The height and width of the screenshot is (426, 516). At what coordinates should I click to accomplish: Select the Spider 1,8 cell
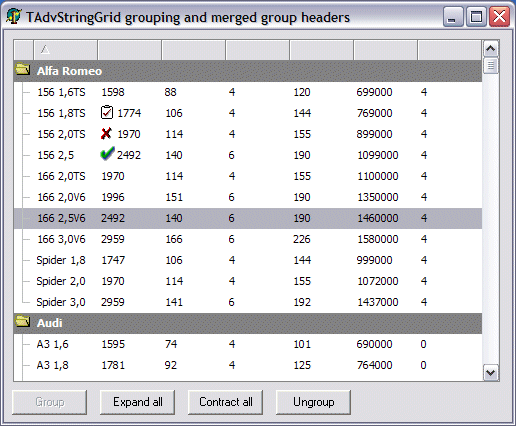click(x=61, y=260)
